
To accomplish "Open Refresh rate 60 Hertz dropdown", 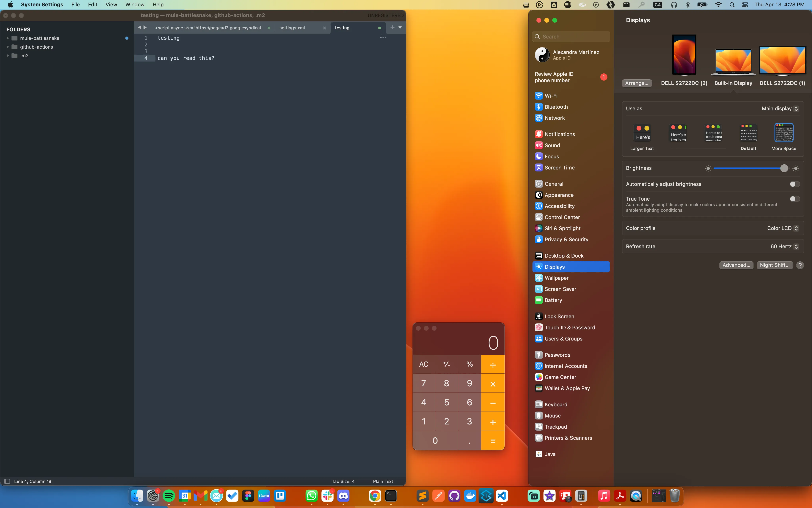I will [x=784, y=246].
